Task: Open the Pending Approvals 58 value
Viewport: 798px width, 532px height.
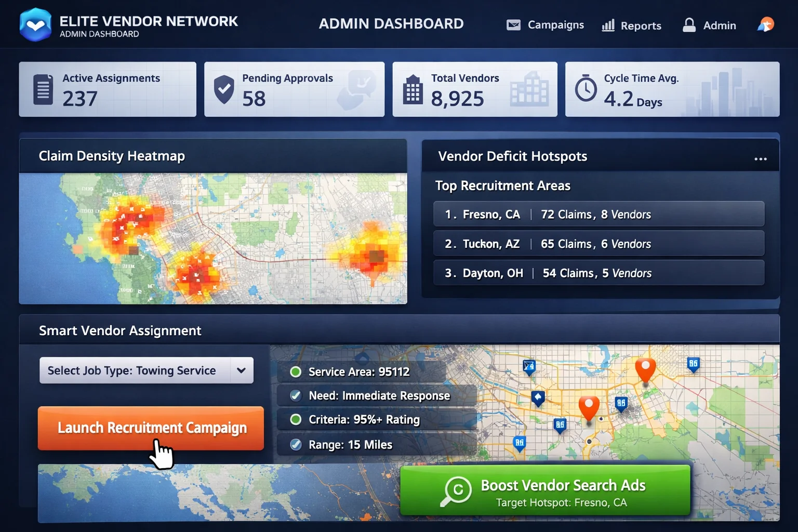Action: click(x=254, y=99)
